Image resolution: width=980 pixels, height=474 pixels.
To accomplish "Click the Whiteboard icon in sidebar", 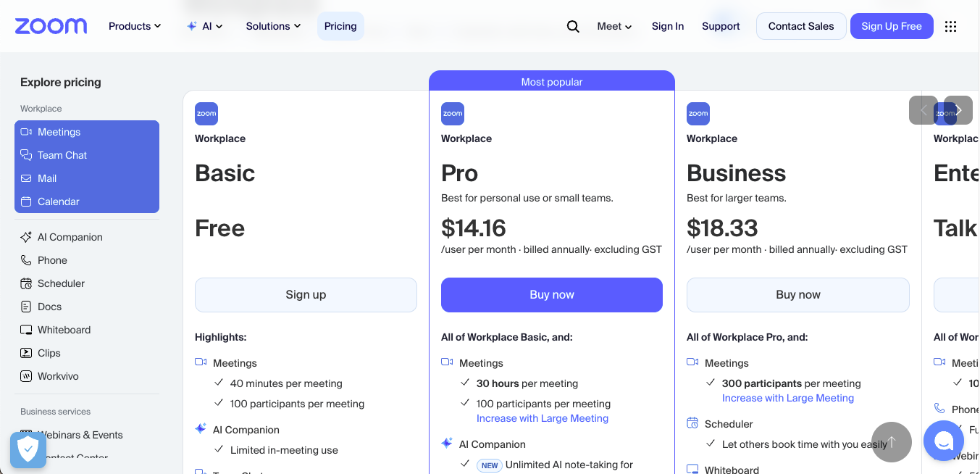I will pyautogui.click(x=26, y=330).
